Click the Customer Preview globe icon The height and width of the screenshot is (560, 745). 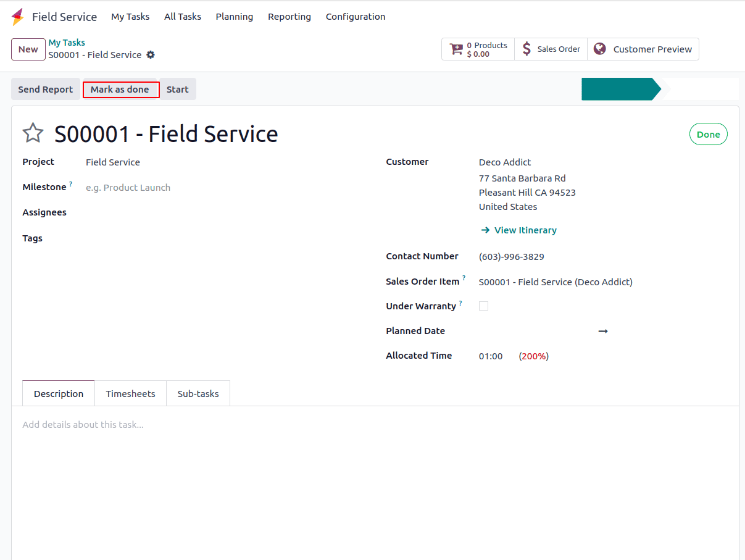599,49
